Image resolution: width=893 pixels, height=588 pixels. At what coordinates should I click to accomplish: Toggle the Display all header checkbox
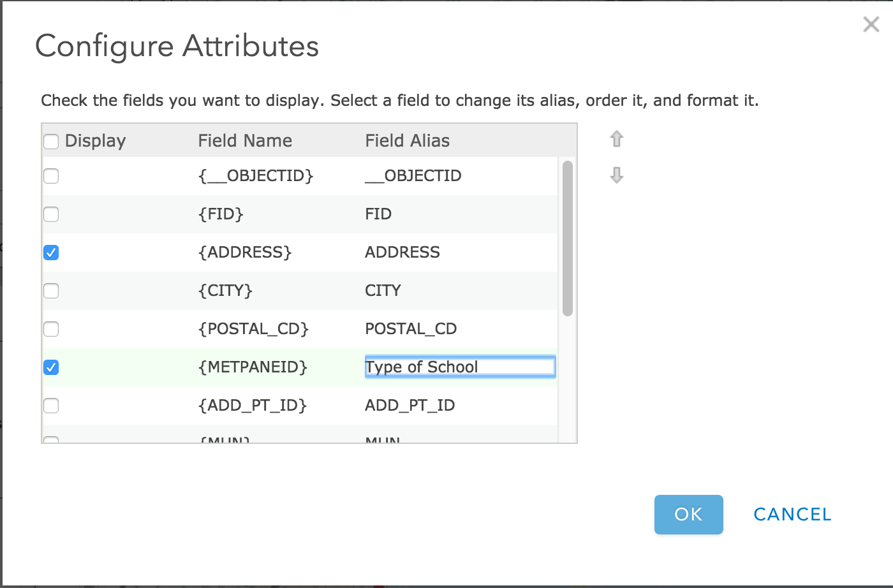(x=51, y=142)
